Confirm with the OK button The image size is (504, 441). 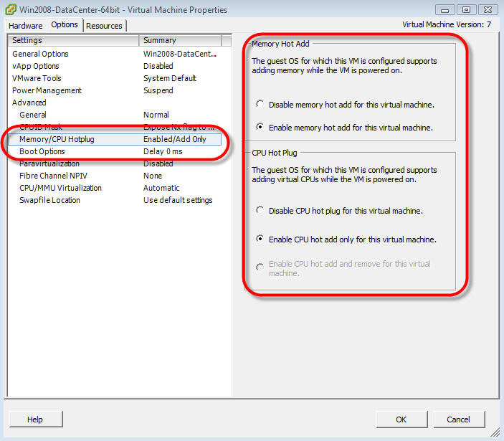coord(401,419)
